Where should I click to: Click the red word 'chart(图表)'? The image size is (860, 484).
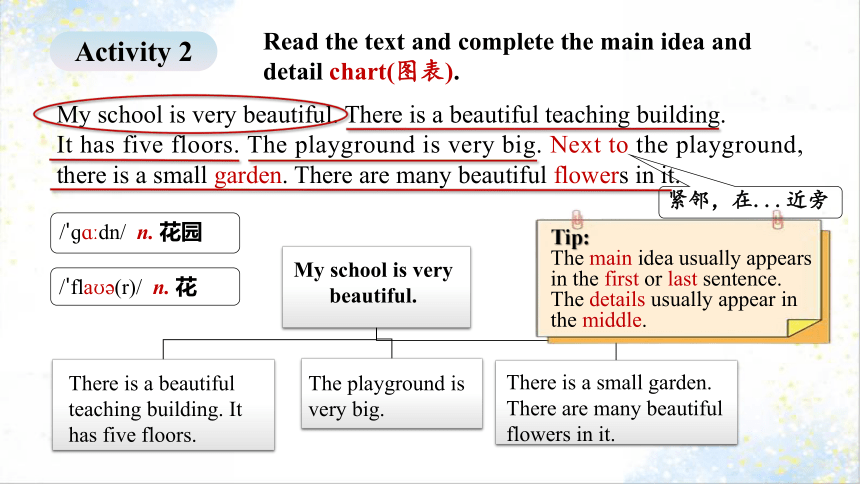point(392,72)
